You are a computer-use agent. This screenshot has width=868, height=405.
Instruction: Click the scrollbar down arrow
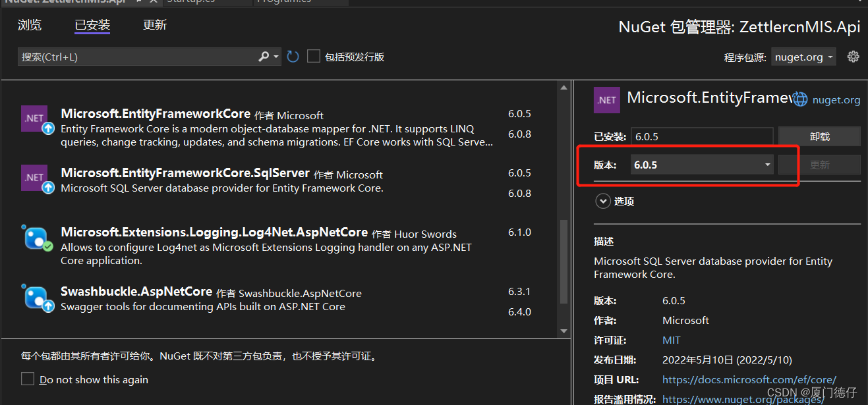tap(564, 331)
